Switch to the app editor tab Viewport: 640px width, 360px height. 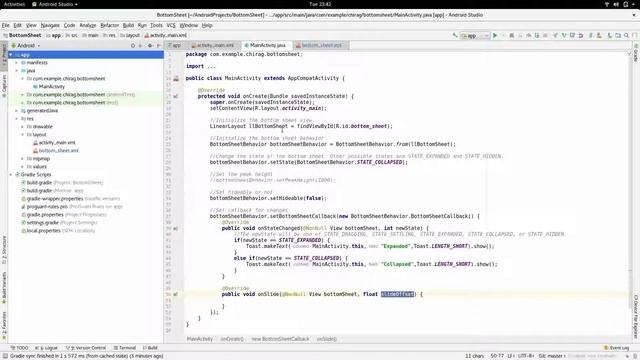175,45
